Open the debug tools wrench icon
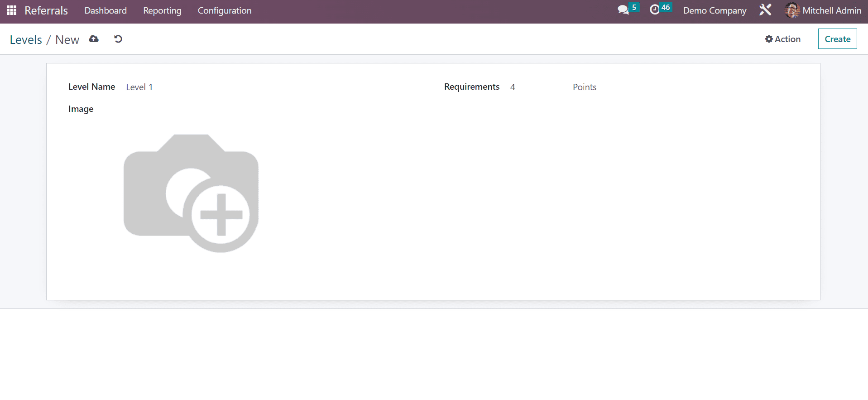Viewport: 868px width, 400px height. (765, 10)
